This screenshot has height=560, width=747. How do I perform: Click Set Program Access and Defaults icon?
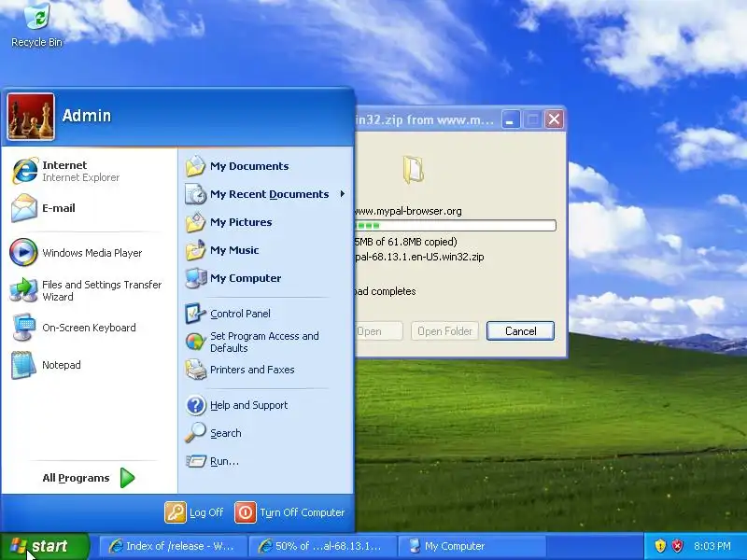click(195, 342)
